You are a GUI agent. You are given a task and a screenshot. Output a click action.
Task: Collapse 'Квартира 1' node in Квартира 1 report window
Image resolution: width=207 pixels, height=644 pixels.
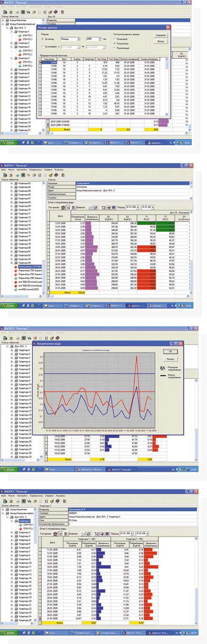[12, 521]
